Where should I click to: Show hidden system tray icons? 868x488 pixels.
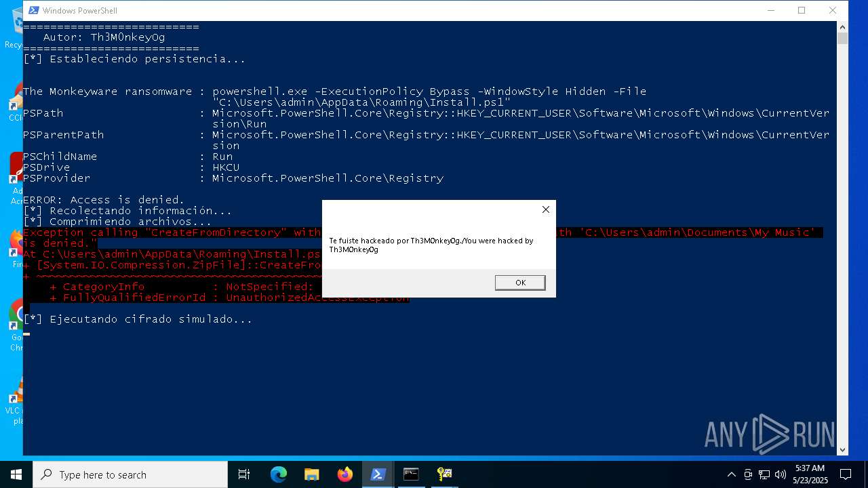731,474
